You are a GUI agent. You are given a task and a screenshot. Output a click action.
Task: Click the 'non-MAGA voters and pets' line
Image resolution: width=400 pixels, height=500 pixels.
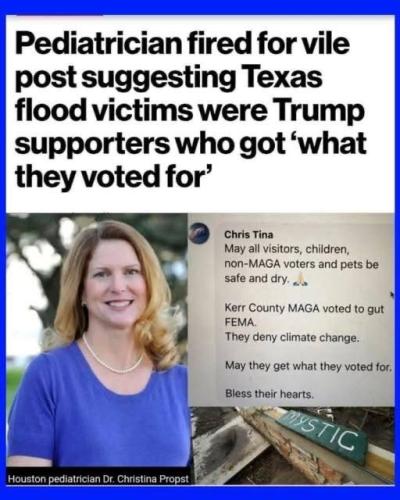click(302, 265)
